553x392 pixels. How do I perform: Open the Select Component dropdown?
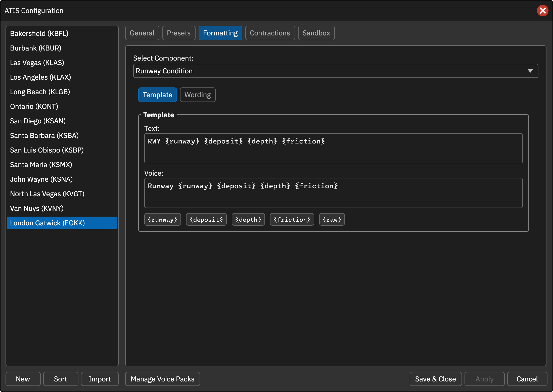coord(336,71)
